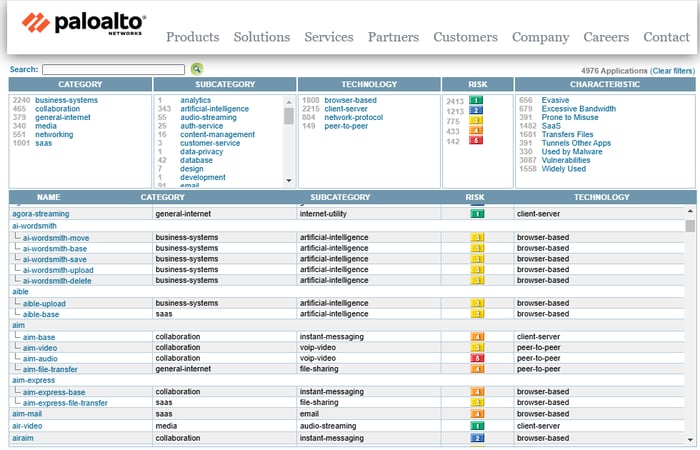
Task: Filter by Evasive characteristic
Action: (555, 100)
